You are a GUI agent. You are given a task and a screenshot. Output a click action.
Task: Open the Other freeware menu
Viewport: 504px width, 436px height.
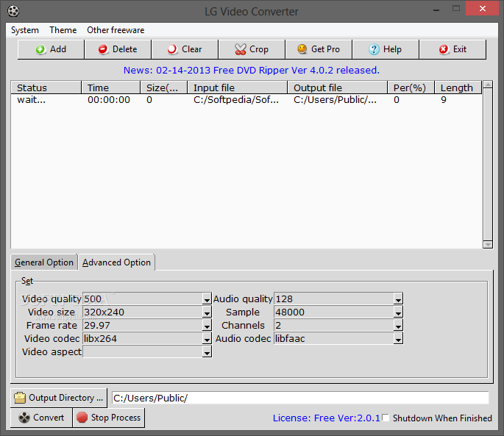pyautogui.click(x=116, y=30)
